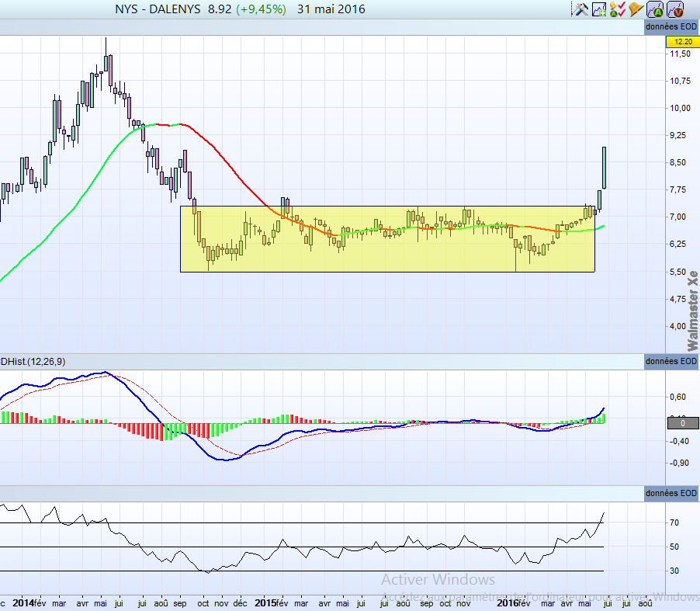Click the price panel 'données EOD' label
The width and height of the screenshot is (700, 611).
(671, 27)
